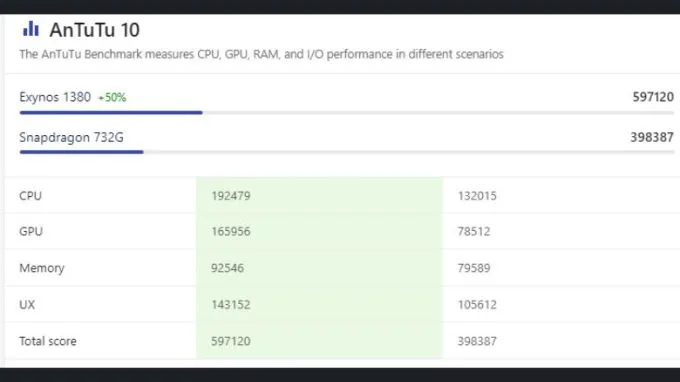Select the Snapdragon 732G label

tap(72, 137)
